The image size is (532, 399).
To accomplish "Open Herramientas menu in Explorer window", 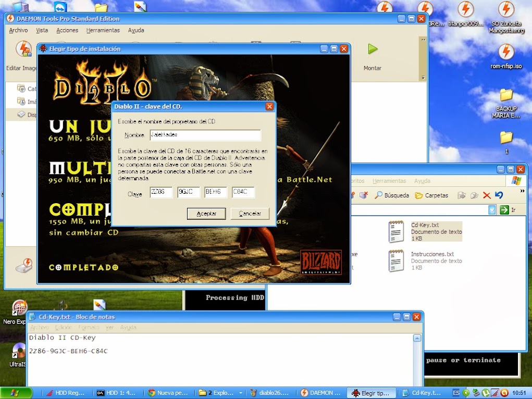I will 389,181.
